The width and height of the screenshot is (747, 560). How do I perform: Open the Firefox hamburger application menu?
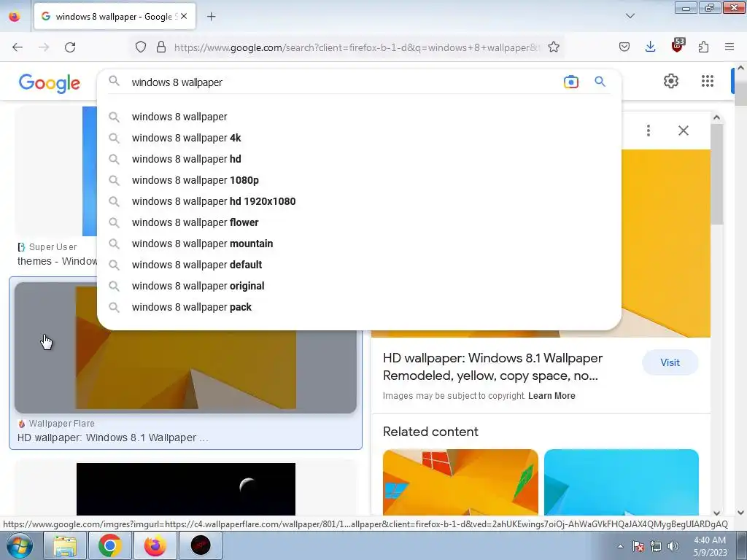point(729,47)
